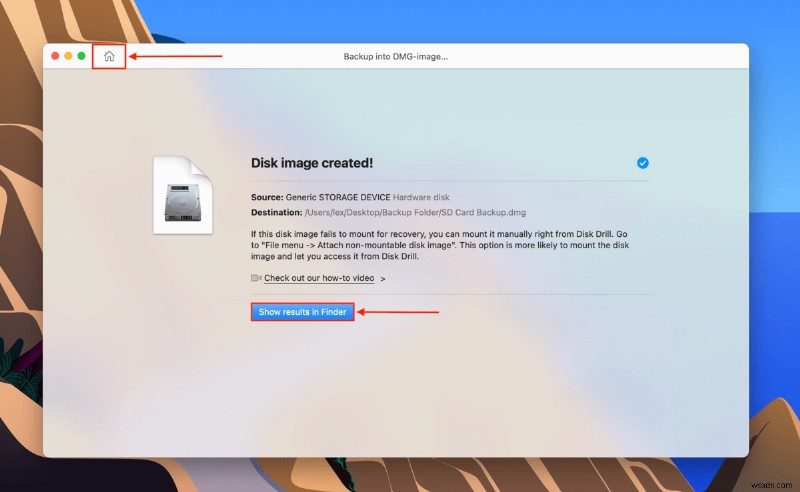Click the blue completed checkmark icon
The height and width of the screenshot is (492, 800).
tap(642, 163)
